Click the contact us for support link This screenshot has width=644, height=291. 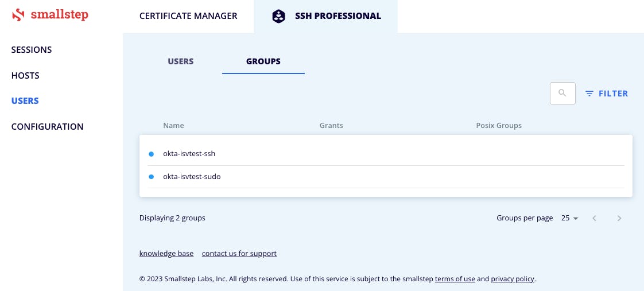point(239,254)
